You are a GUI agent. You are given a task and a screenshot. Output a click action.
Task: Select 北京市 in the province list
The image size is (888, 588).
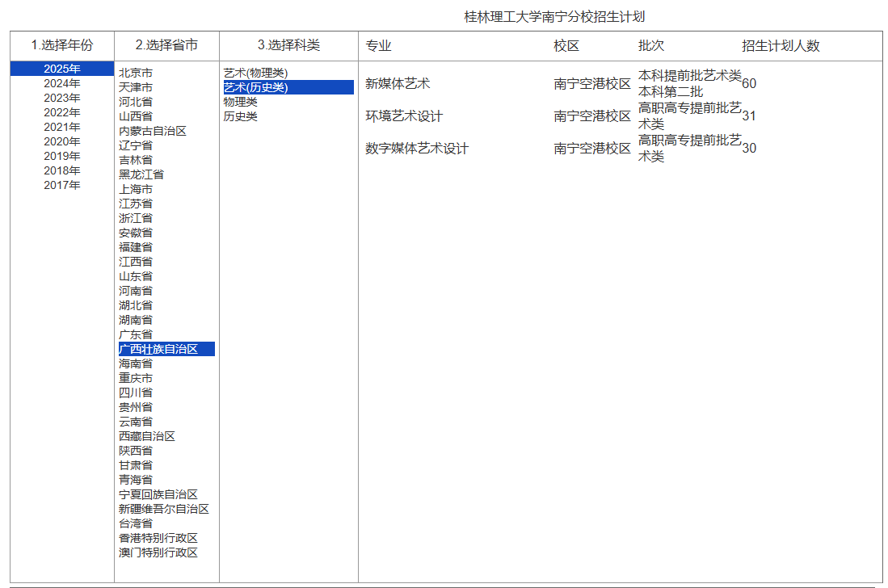(x=136, y=73)
